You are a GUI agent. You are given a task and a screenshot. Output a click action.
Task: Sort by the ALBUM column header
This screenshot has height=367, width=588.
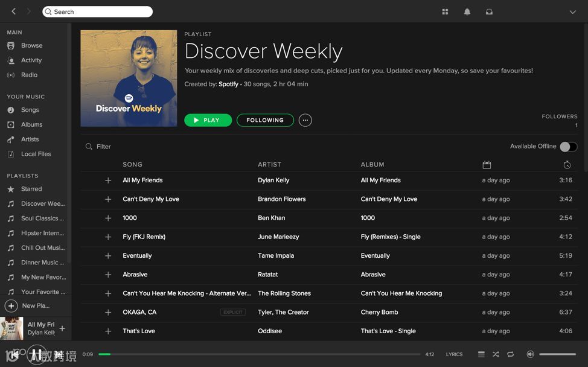[x=372, y=164]
